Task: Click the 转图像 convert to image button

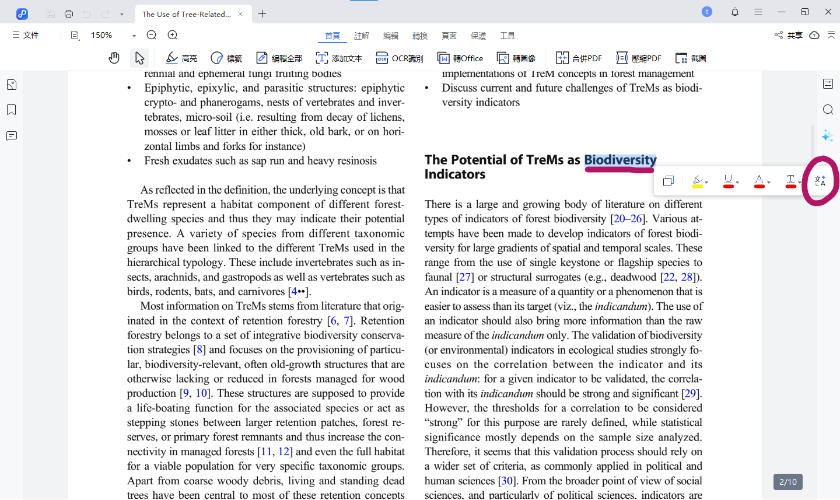Action: point(516,58)
